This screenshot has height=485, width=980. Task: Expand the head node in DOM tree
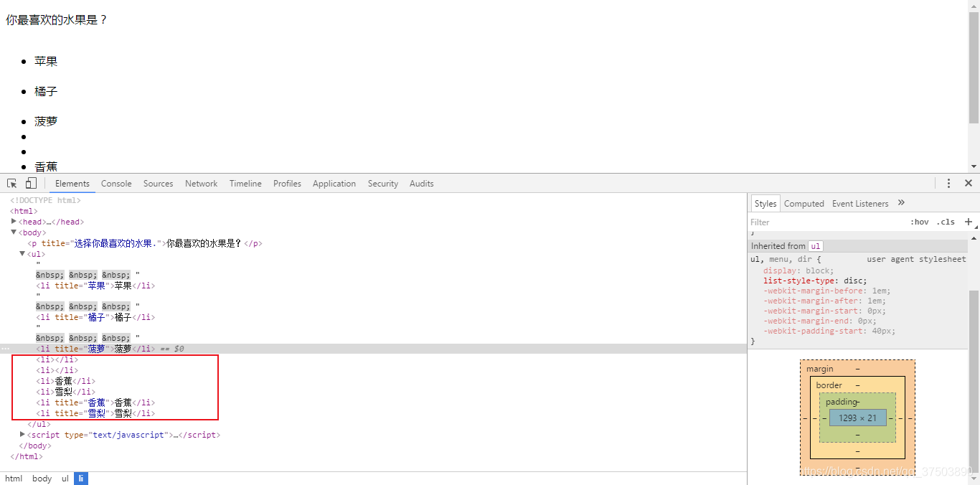(x=14, y=222)
